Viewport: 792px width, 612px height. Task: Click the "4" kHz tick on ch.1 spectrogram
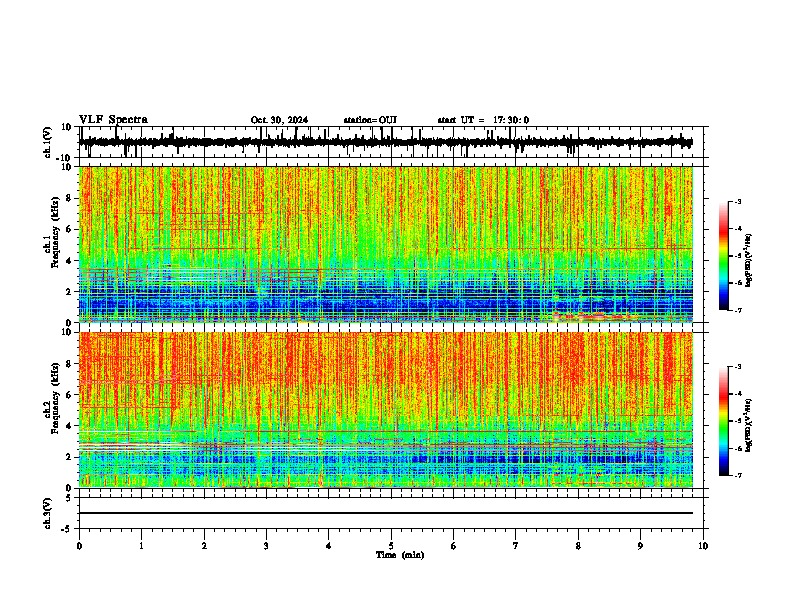(69, 261)
